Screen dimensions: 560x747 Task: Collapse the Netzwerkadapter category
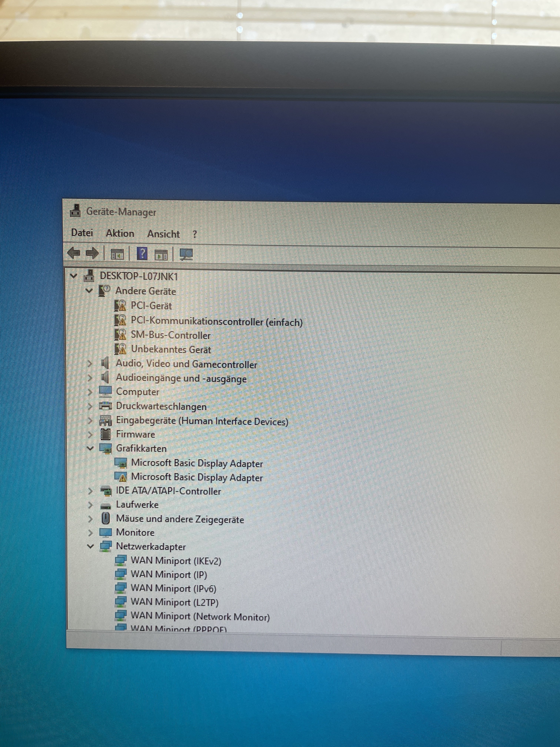[x=90, y=546]
